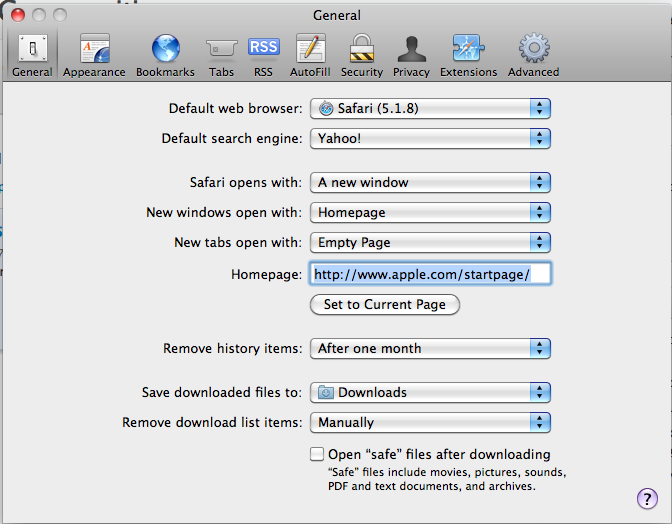Viewport: 672px width, 524px height.
Task: Enable Open "safe" files after downloading
Action: tap(317, 454)
